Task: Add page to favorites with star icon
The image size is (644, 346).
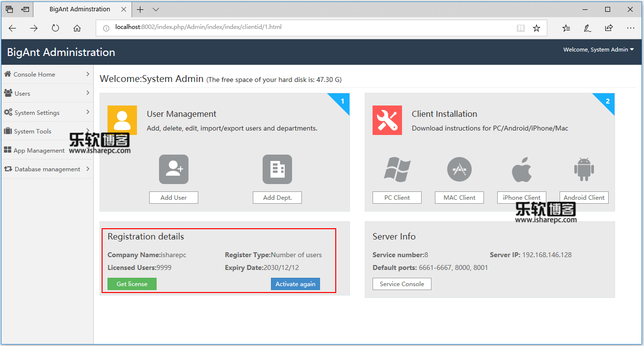Action: (x=537, y=28)
